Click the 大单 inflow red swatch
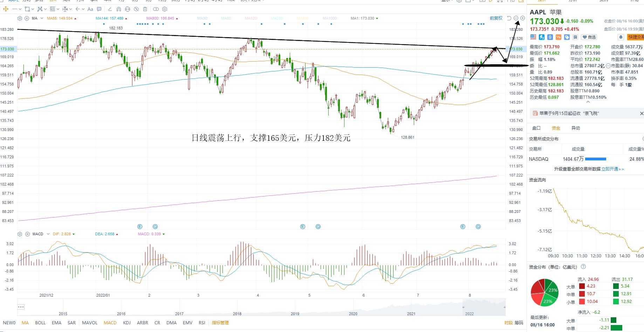The image size is (644, 332). click(582, 286)
